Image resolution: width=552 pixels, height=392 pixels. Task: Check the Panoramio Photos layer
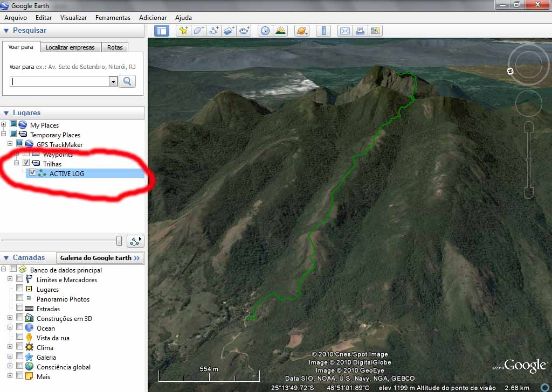pyautogui.click(x=20, y=299)
